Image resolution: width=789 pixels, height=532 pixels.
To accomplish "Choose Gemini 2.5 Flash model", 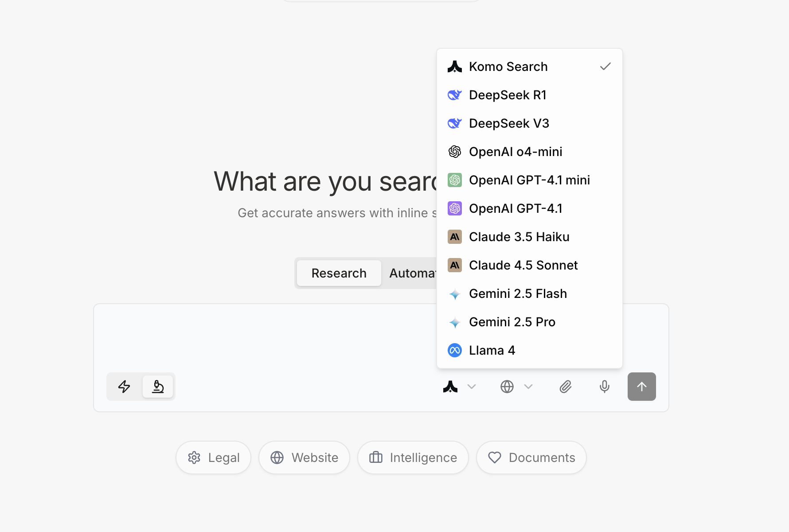I will point(529,293).
